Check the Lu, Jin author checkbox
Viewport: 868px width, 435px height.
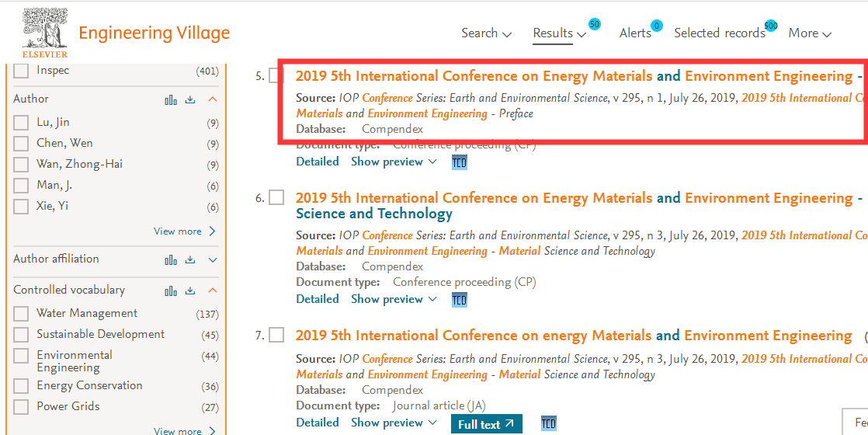[x=21, y=123]
